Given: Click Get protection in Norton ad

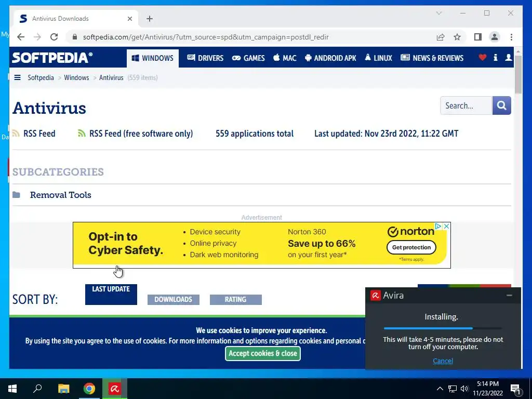Looking at the screenshot, I should pyautogui.click(x=411, y=247).
